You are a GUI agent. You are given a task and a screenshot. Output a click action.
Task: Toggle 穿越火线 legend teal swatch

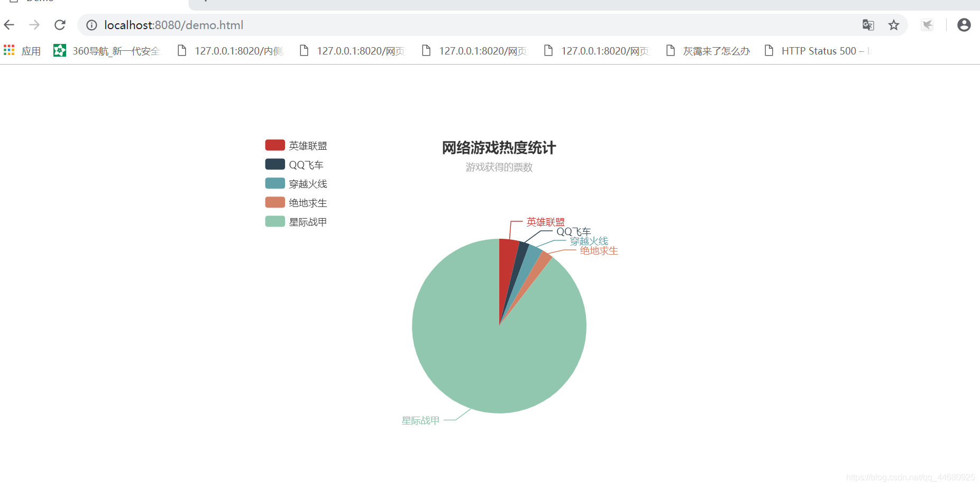[275, 183]
